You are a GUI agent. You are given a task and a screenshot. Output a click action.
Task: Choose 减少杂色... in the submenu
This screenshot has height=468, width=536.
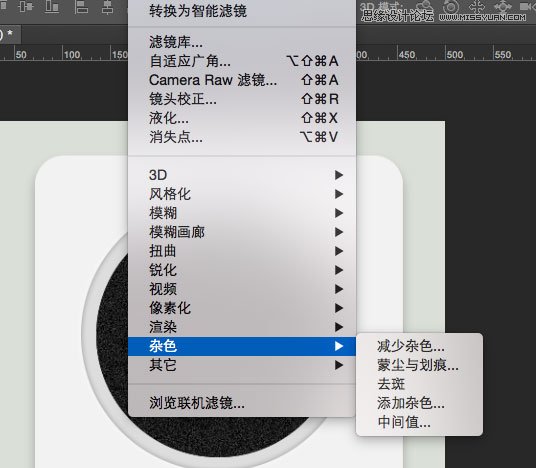click(x=419, y=346)
